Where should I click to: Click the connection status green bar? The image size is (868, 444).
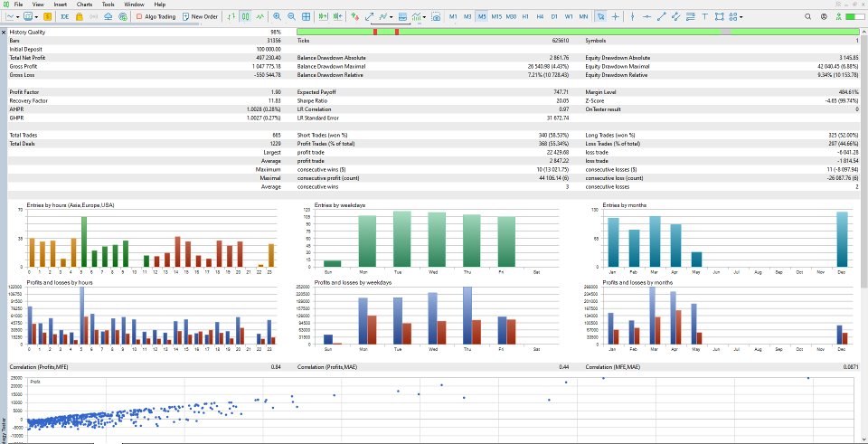pyautogui.click(x=854, y=16)
